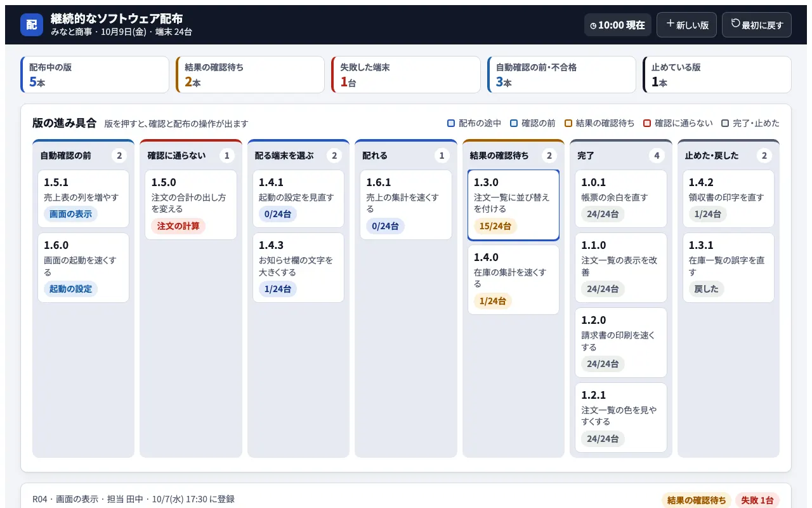
Task: Select the 結果の確認待ち summary card
Action: pyautogui.click(x=251, y=75)
